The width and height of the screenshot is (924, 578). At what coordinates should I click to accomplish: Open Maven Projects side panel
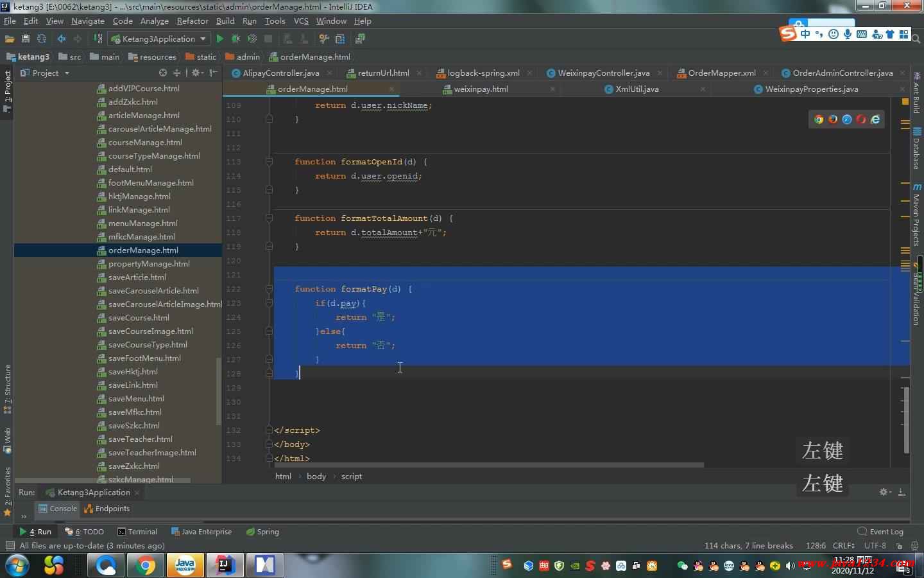(x=917, y=216)
